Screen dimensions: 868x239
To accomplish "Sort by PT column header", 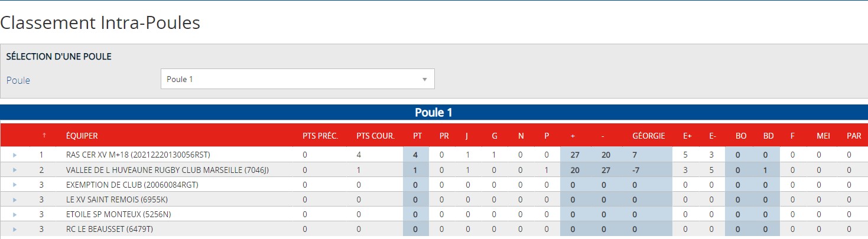I will (417, 136).
